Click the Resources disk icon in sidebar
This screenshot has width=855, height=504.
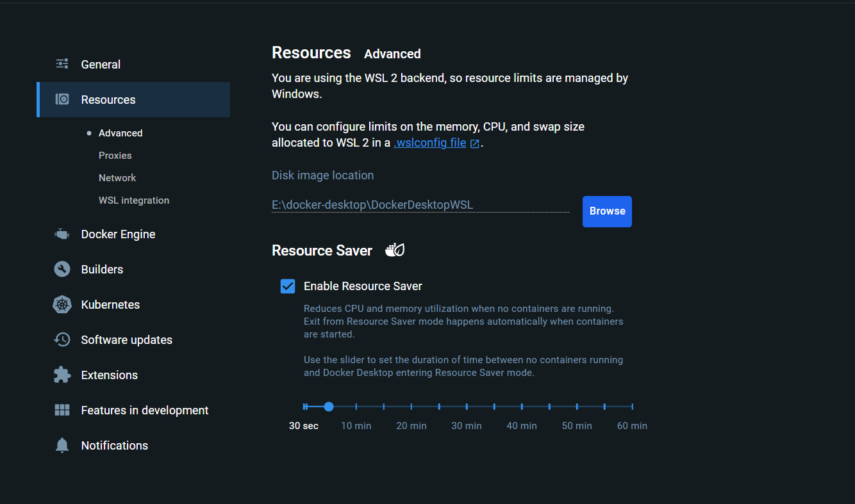(62, 99)
